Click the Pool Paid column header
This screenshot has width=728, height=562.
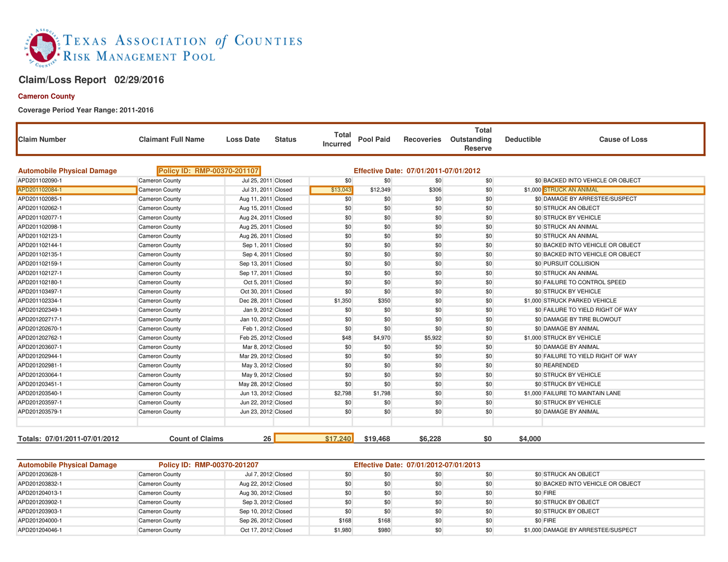374,139
